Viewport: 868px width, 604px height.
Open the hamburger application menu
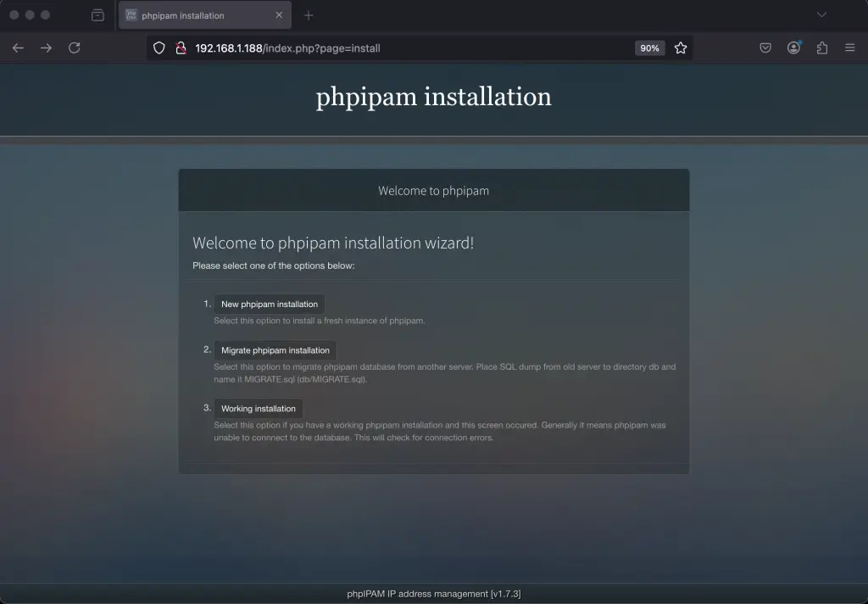click(849, 48)
